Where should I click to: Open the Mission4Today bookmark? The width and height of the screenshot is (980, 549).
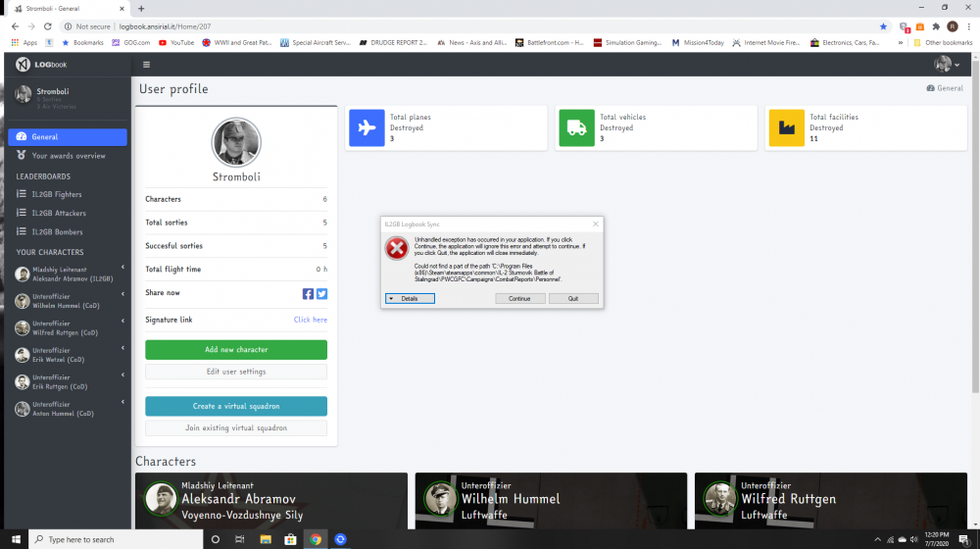click(698, 42)
